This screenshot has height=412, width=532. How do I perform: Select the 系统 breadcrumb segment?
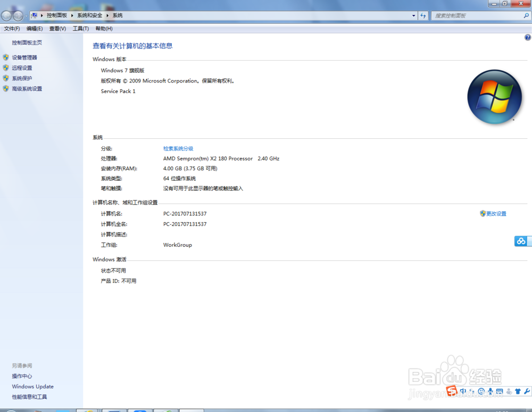pos(118,15)
